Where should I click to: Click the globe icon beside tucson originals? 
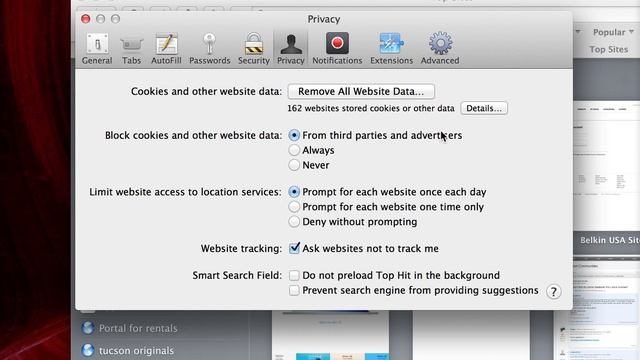87,350
